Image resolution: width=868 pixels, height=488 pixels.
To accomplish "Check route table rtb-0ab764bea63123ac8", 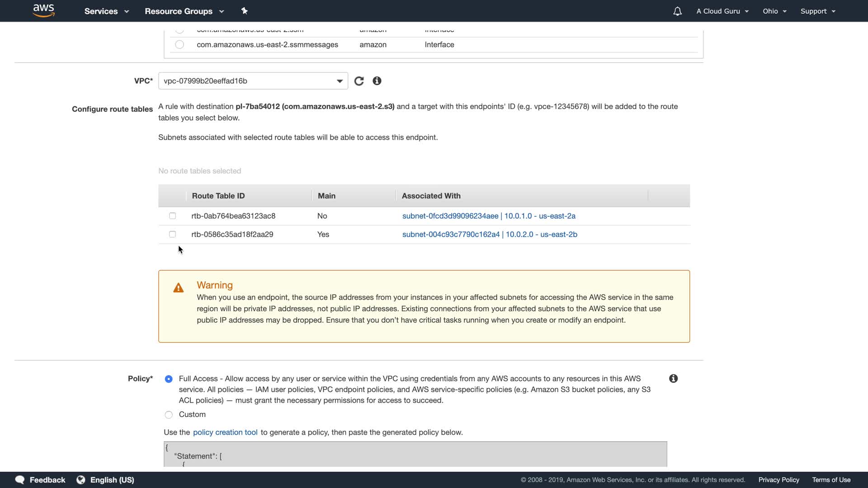I will 172,216.
